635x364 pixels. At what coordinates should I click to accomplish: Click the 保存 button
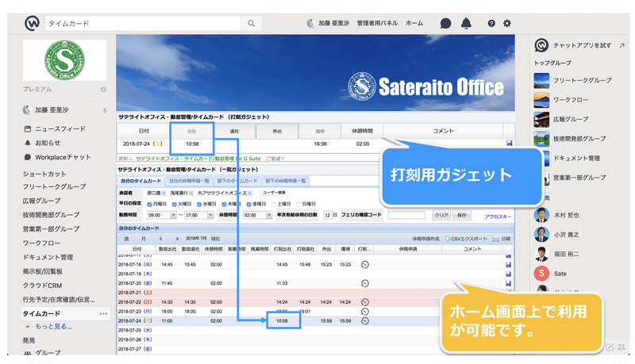462,215
